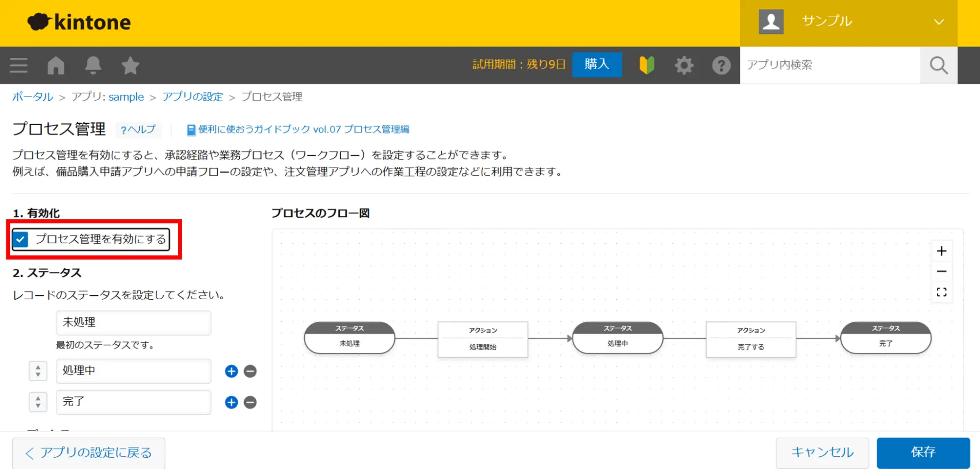This screenshot has width=980, height=469.
Task: Expand the サンプル user dropdown
Action: click(938, 22)
